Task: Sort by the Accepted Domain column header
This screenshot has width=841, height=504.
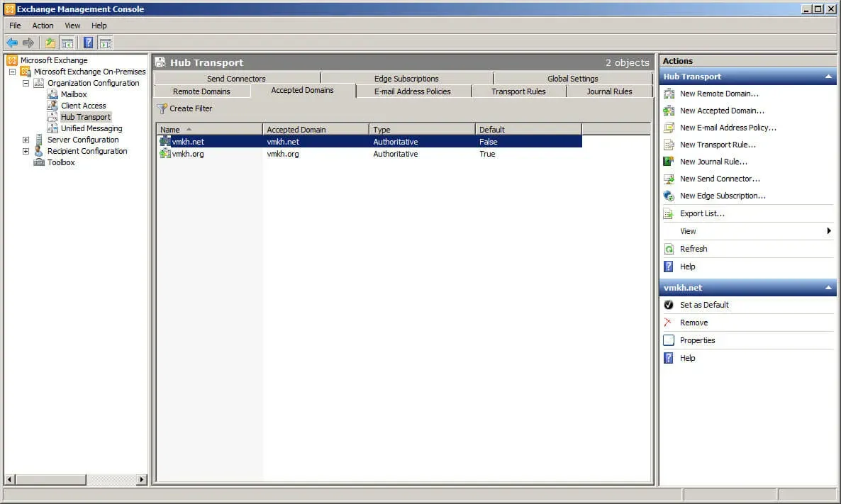Action: [316, 130]
